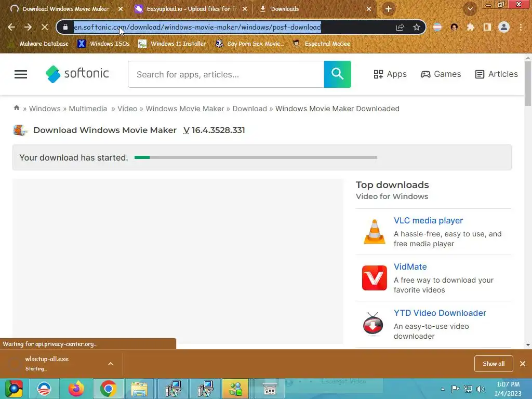Go forward using the browser forward arrow
Viewport: 532px width, 399px height.
(28, 27)
